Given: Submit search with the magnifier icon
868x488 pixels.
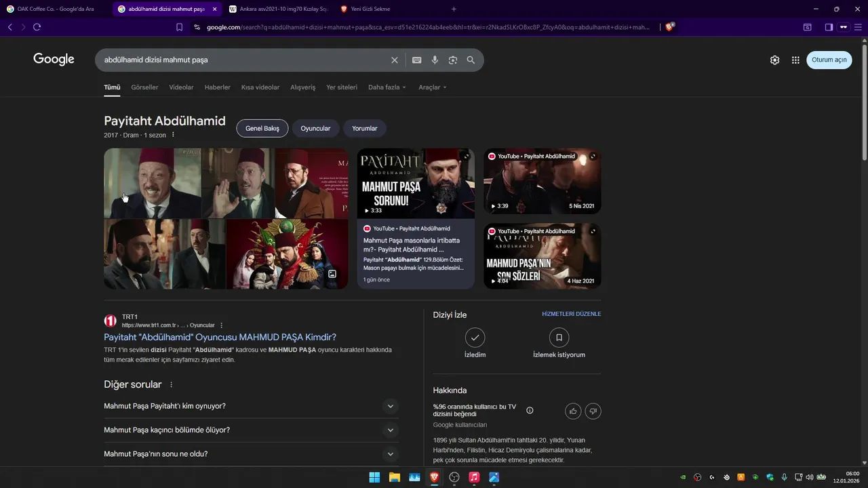Looking at the screenshot, I should 471,60.
